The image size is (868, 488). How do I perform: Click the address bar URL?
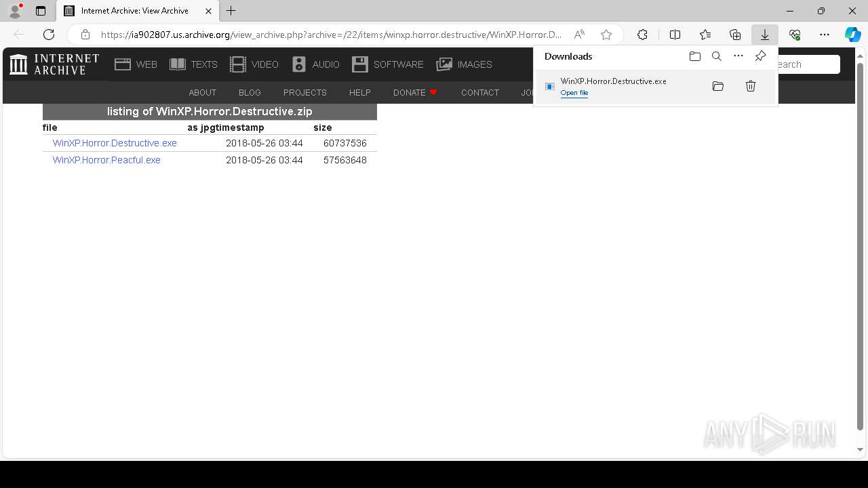331,35
